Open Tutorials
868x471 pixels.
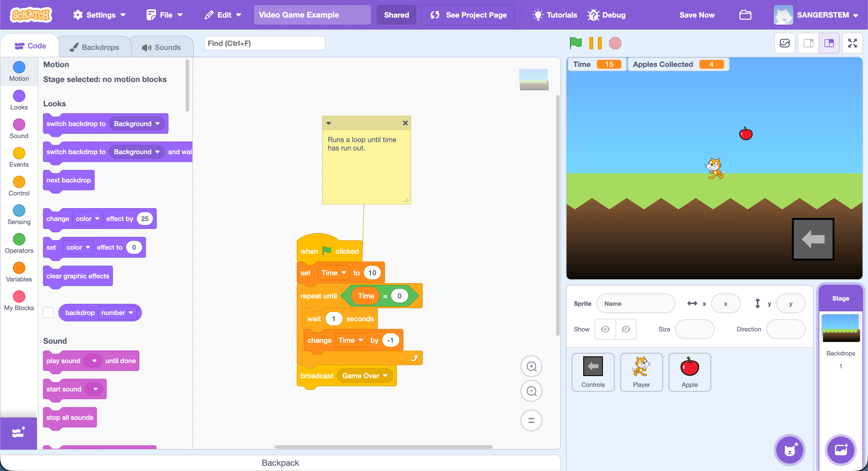(555, 15)
